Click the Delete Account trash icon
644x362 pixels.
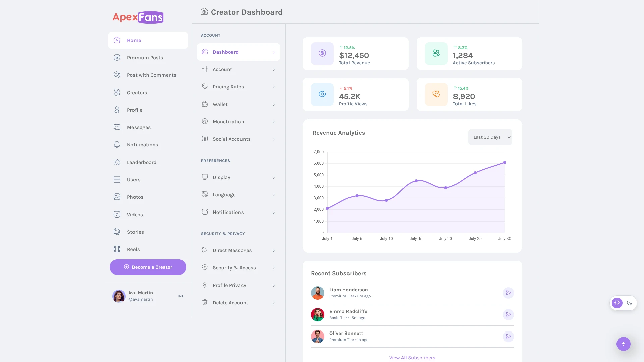coord(205,302)
